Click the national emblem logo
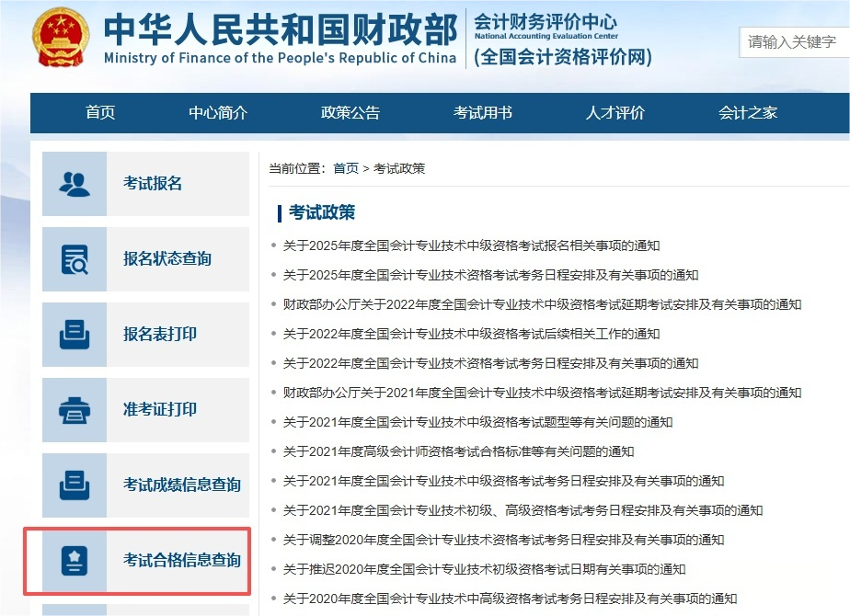Viewport: 850px width, 616px height. pyautogui.click(x=57, y=39)
